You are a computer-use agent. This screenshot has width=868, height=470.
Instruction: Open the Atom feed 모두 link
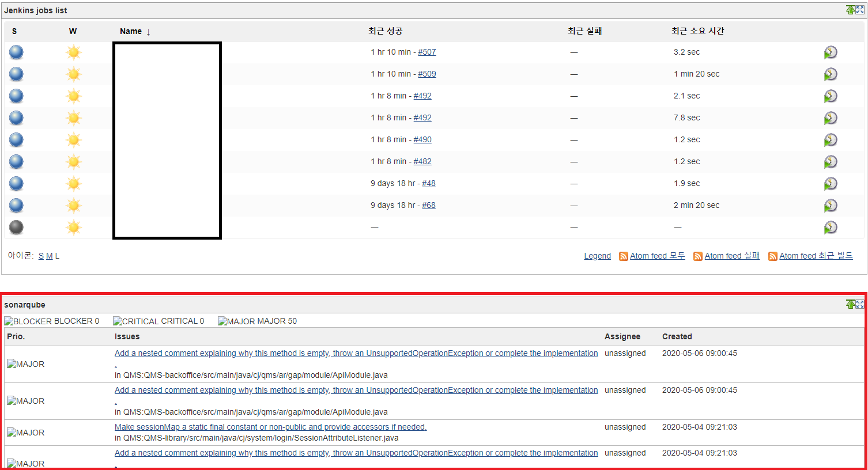(657, 256)
